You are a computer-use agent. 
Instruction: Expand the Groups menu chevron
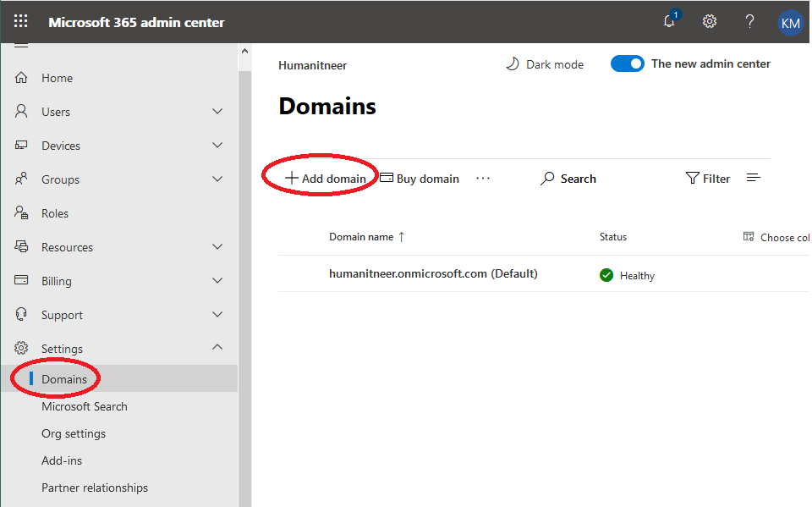[x=217, y=179]
